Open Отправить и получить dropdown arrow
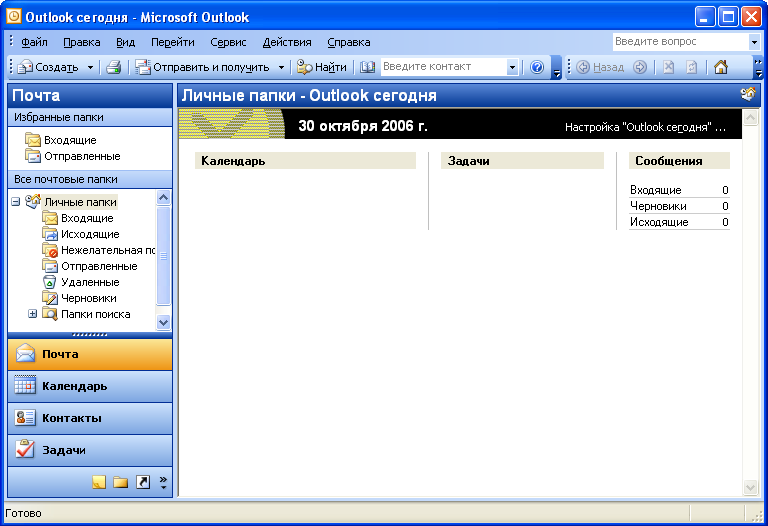768x526 pixels. tap(281, 67)
